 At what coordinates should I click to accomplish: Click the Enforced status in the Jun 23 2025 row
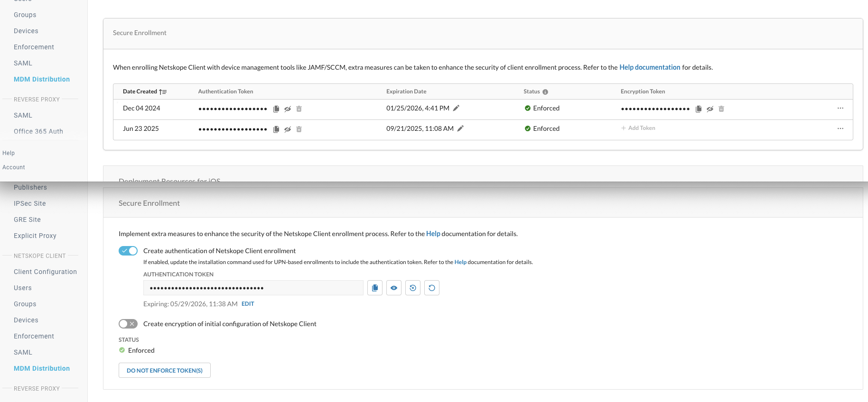pos(542,128)
